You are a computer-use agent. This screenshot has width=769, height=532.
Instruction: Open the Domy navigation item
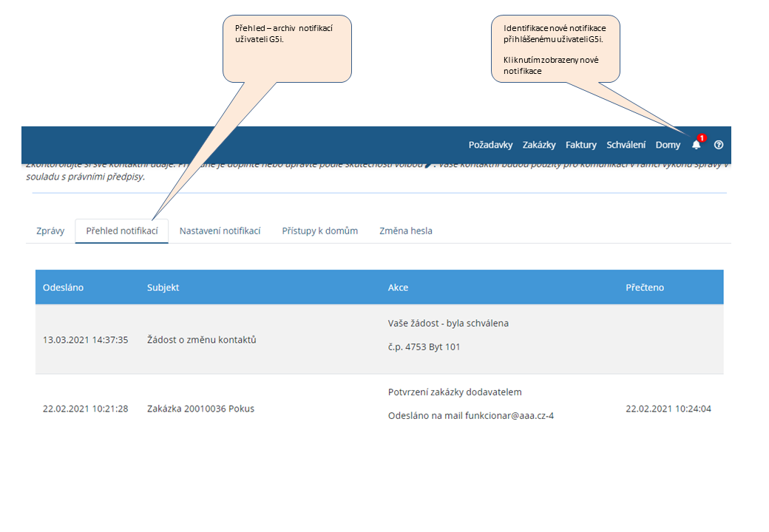click(x=668, y=145)
